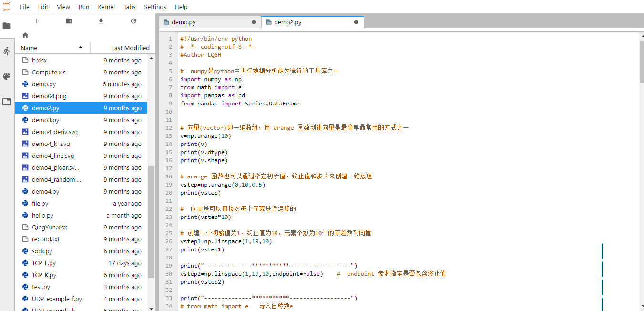Close the unsaved demo.py tab via dot
Viewport: 644px width, 311px height.
(x=254, y=22)
